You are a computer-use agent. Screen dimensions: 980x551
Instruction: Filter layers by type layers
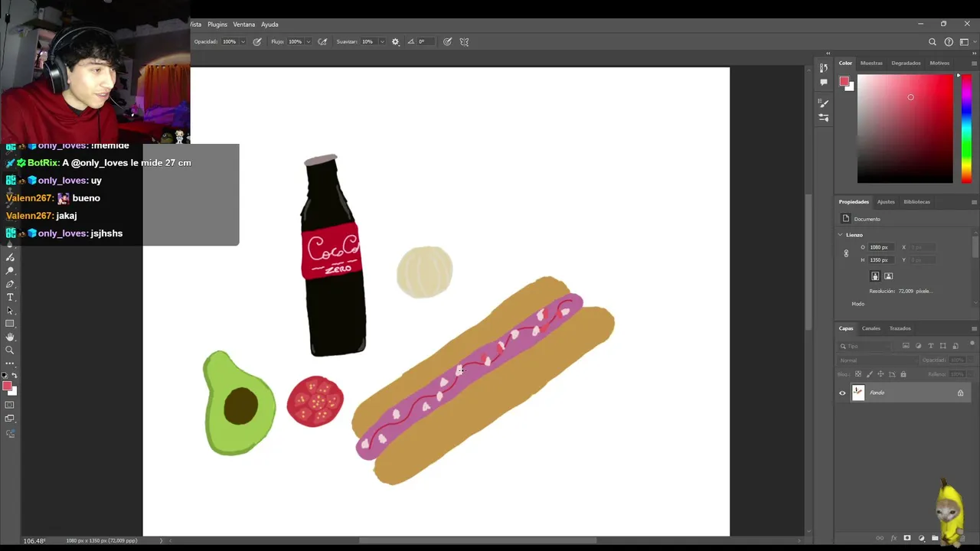click(931, 346)
